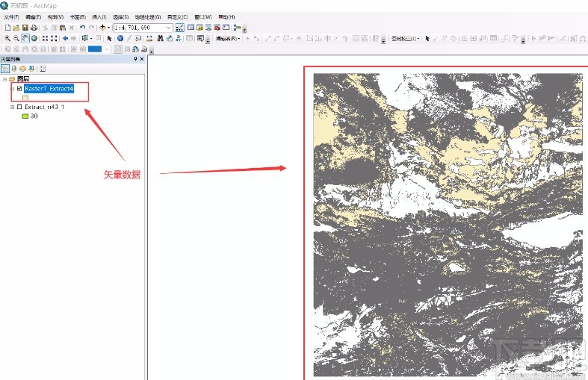Image resolution: width=588 pixels, height=380 pixels.
Task: Click the Add Data button
Action: tap(102, 28)
